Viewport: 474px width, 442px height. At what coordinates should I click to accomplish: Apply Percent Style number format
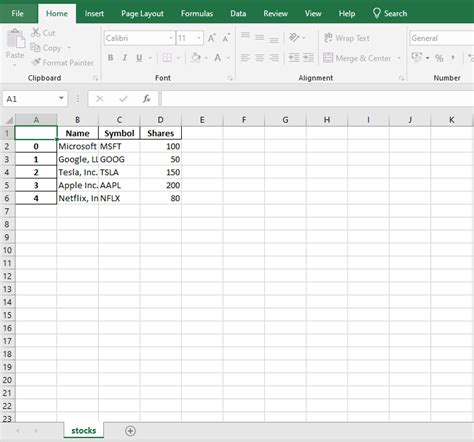[439, 58]
